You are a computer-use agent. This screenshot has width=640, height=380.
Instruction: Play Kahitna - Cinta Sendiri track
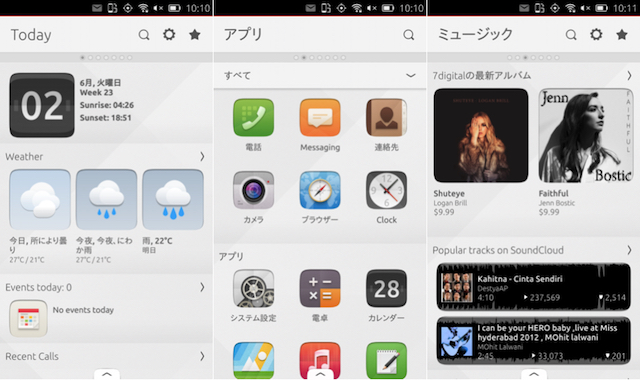coord(533,287)
